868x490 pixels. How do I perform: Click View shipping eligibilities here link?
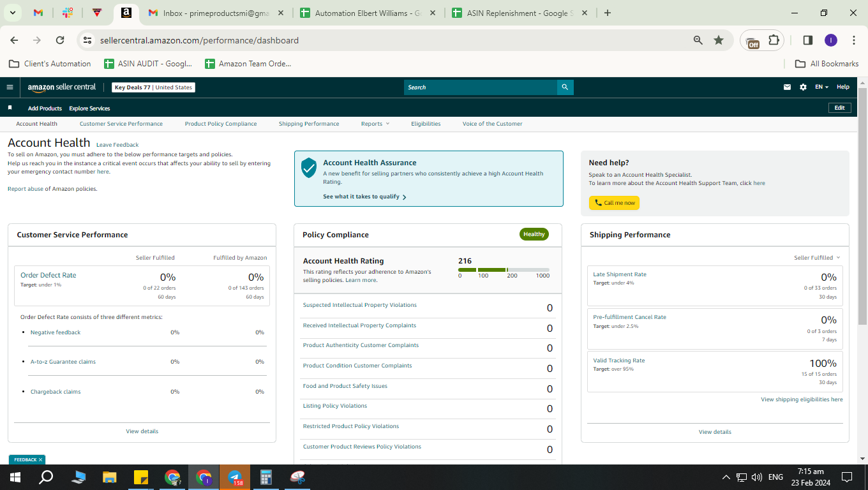click(x=802, y=399)
